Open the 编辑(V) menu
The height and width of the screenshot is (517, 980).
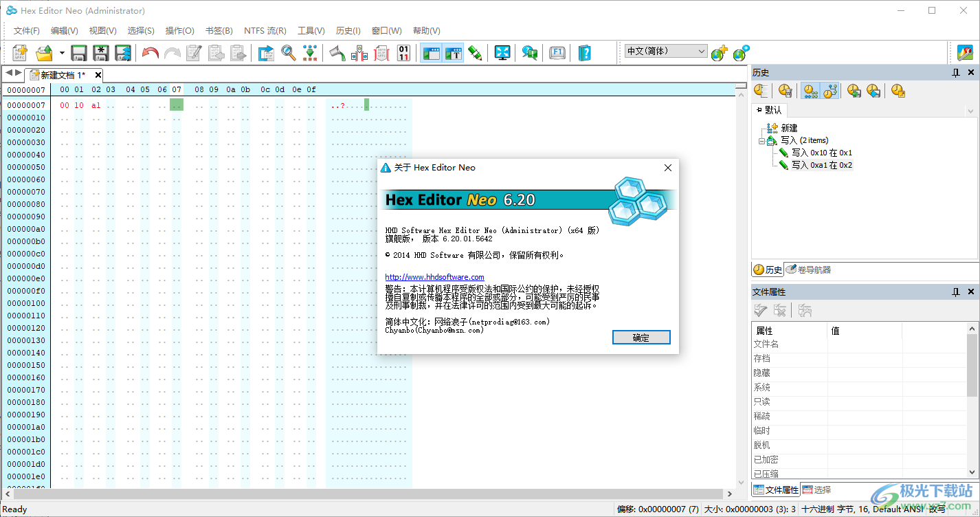pyautogui.click(x=65, y=31)
